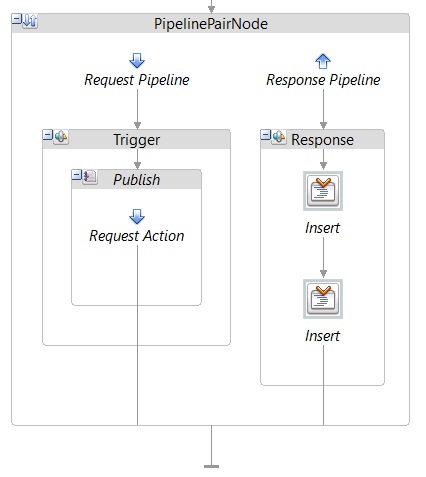The width and height of the screenshot is (426, 477).
Task: Select the Request Action arrow icon
Action: pos(137,217)
